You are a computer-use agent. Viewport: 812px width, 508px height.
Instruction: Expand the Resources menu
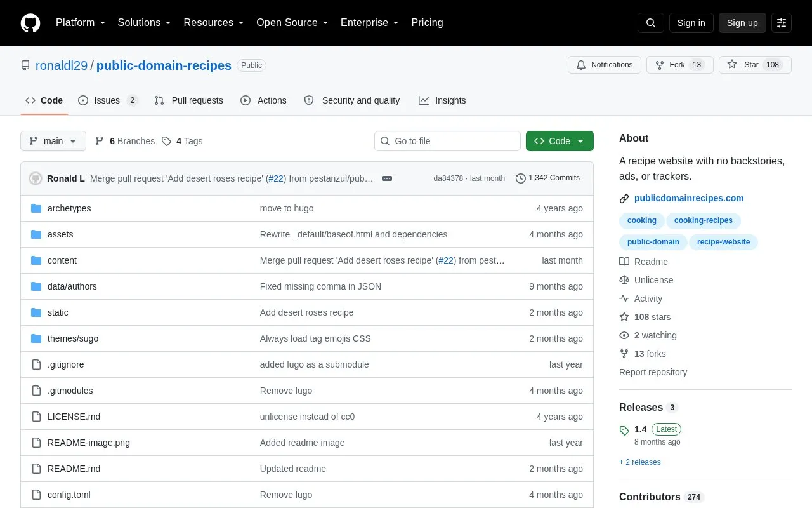[x=214, y=23]
